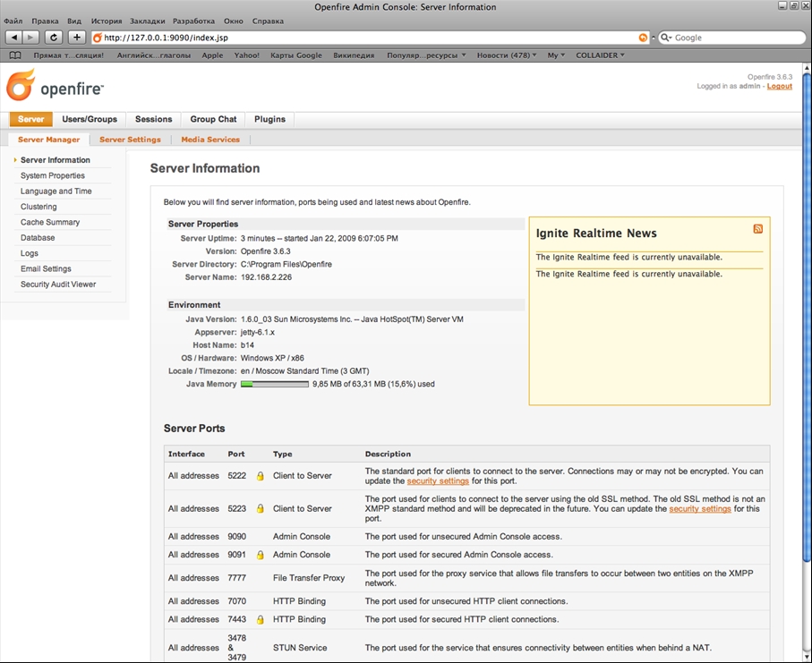Click the Server Name value 192.168.2.226

(x=266, y=277)
